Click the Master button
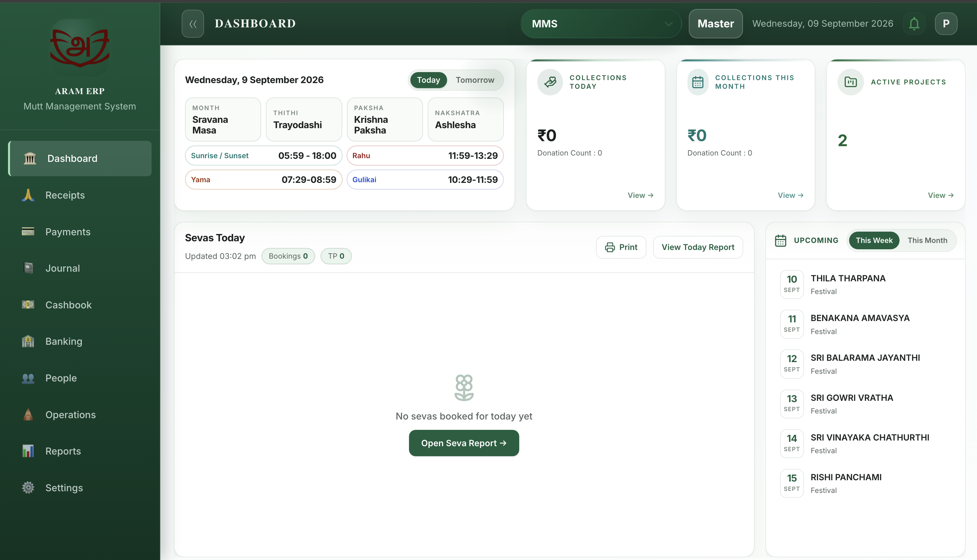This screenshot has width=977, height=560. click(715, 23)
